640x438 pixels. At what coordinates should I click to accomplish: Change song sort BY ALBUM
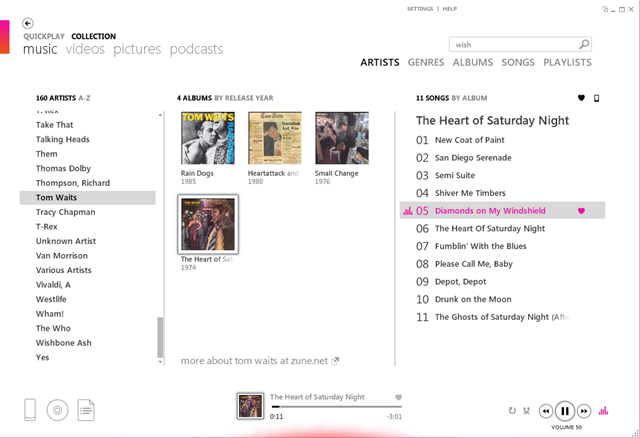pyautogui.click(x=469, y=98)
